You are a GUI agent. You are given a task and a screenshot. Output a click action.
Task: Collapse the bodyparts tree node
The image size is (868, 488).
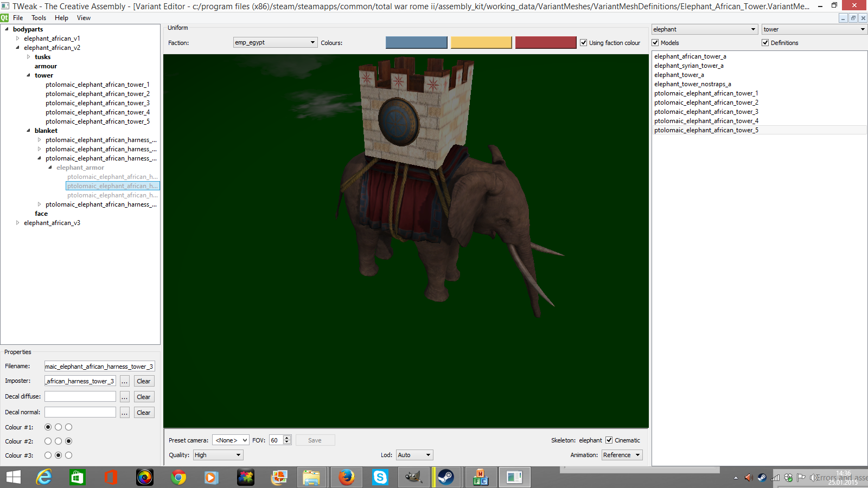(7, 29)
